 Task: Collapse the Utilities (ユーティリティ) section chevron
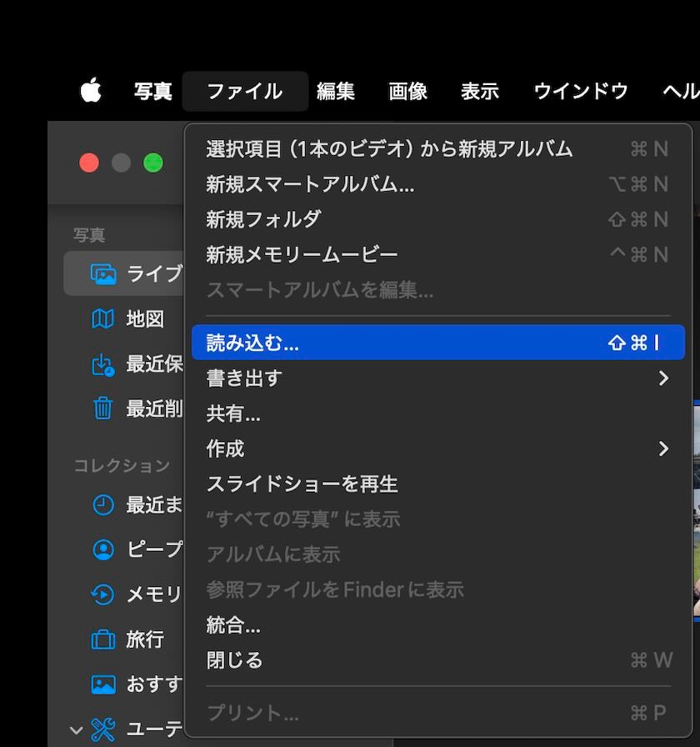coord(76,729)
